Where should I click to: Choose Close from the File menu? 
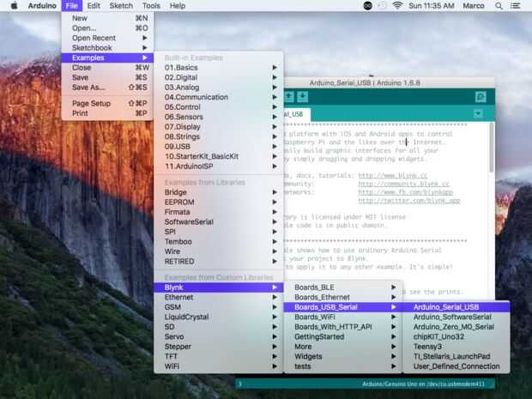(x=107, y=68)
